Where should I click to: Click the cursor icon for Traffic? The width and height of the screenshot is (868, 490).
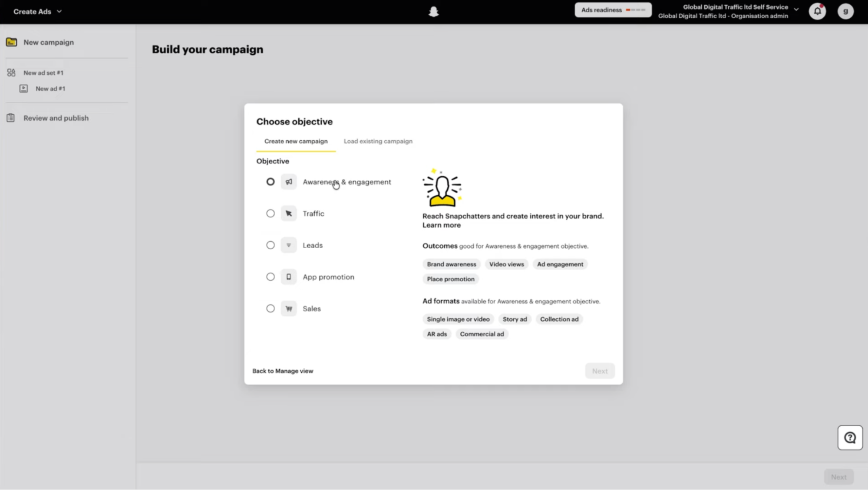coord(288,214)
